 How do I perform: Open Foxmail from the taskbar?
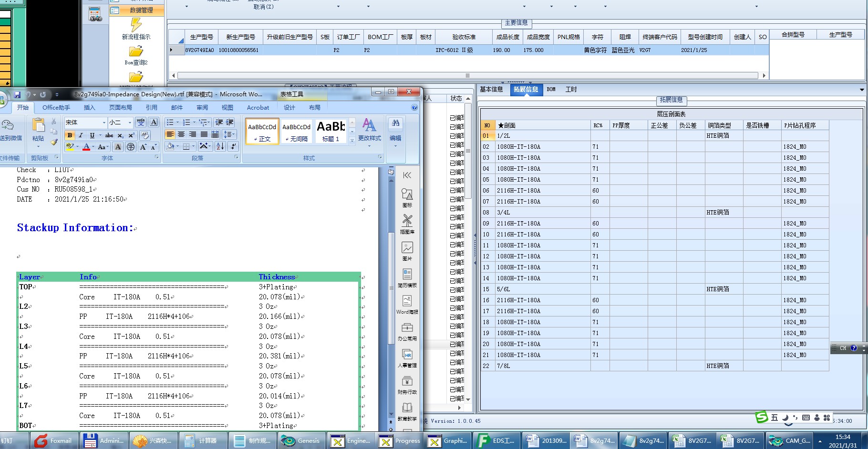(53, 441)
